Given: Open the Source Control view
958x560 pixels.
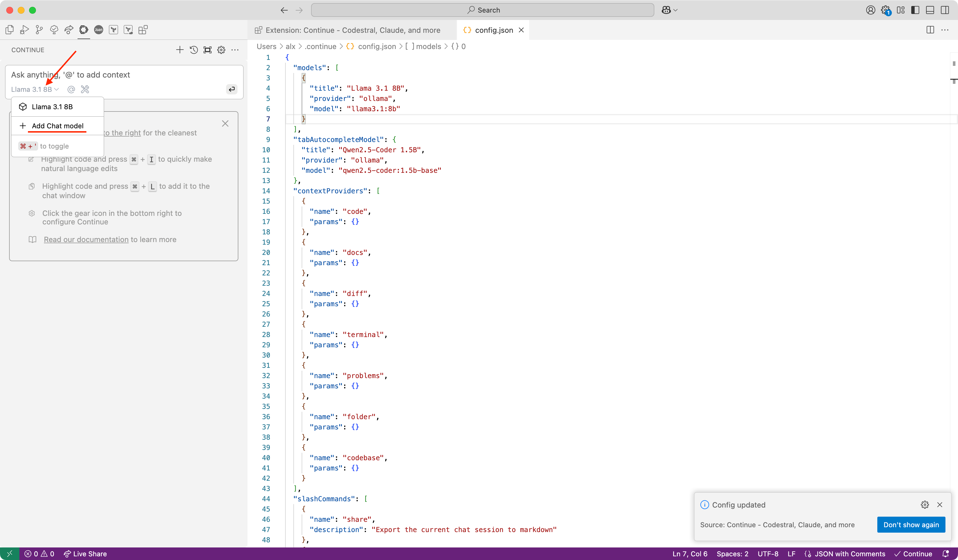Looking at the screenshot, I should (x=39, y=30).
